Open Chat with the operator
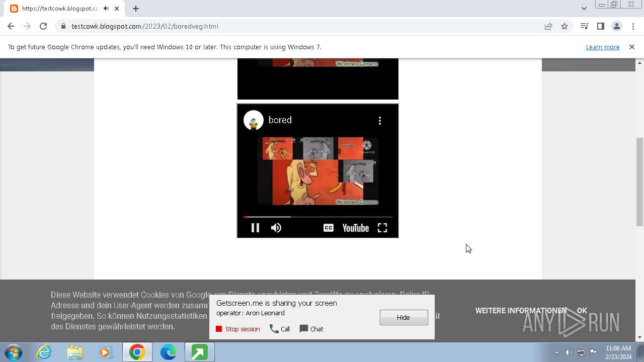The width and height of the screenshot is (644, 362). tap(311, 329)
